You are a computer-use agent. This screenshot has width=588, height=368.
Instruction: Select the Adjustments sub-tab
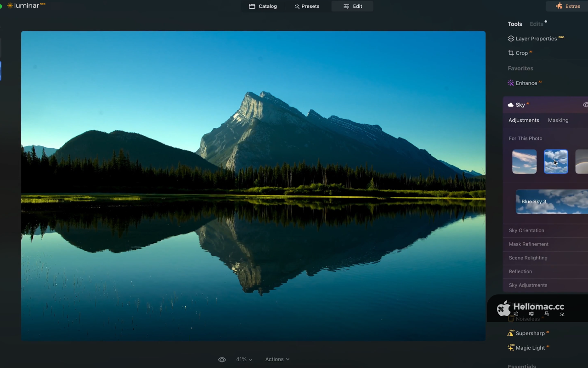(x=524, y=120)
